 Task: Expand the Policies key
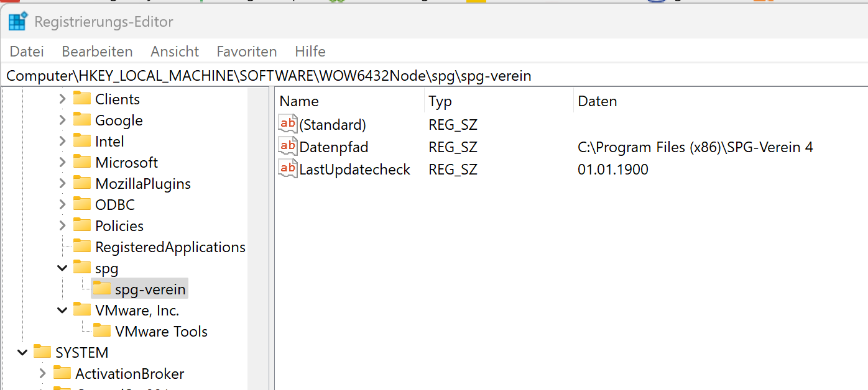coord(62,226)
